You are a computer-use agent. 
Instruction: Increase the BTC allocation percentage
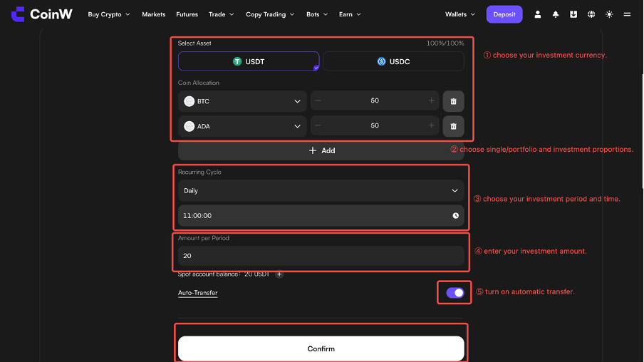click(x=431, y=100)
